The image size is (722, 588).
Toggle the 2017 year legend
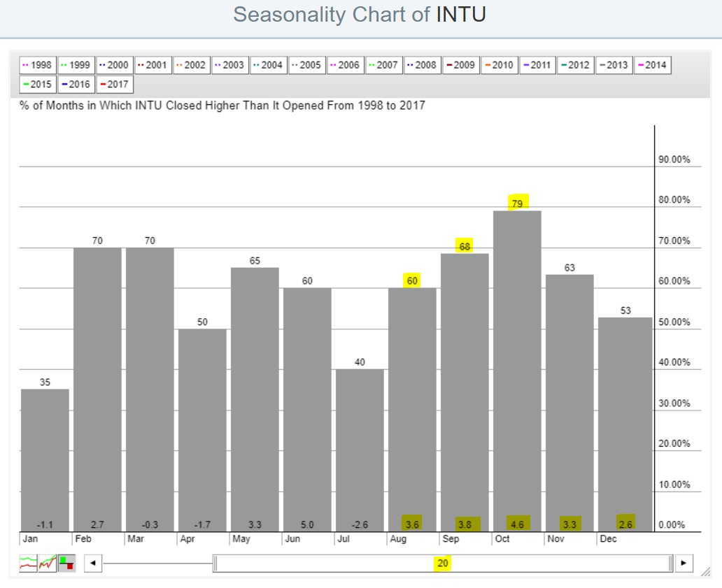(115, 85)
